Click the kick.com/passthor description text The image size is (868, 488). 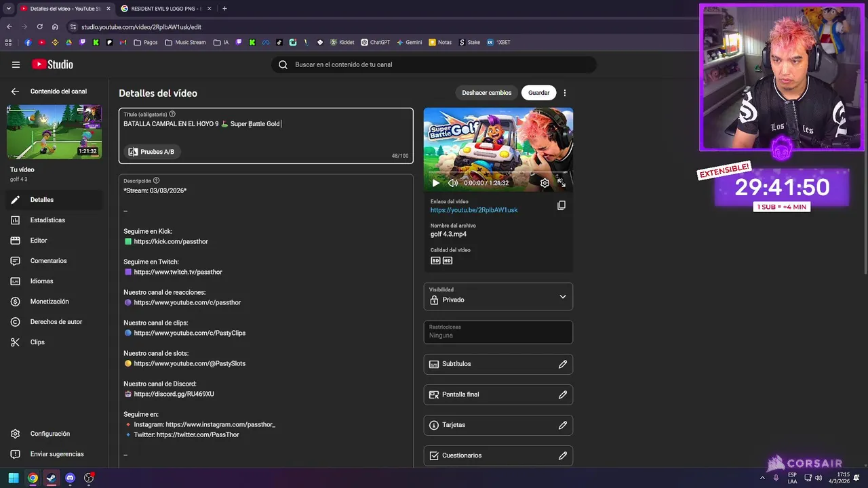[171, 241]
